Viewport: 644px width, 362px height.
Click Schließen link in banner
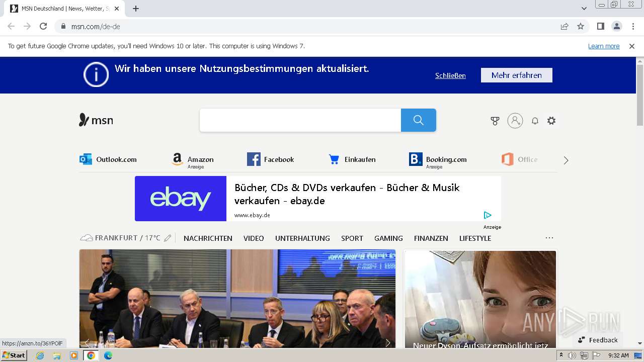(450, 75)
